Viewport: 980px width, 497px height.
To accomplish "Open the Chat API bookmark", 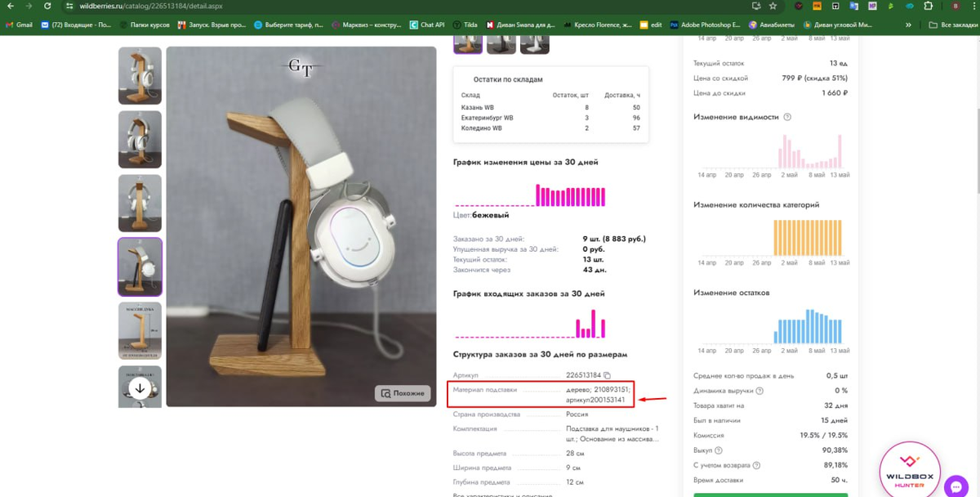I will point(427,25).
